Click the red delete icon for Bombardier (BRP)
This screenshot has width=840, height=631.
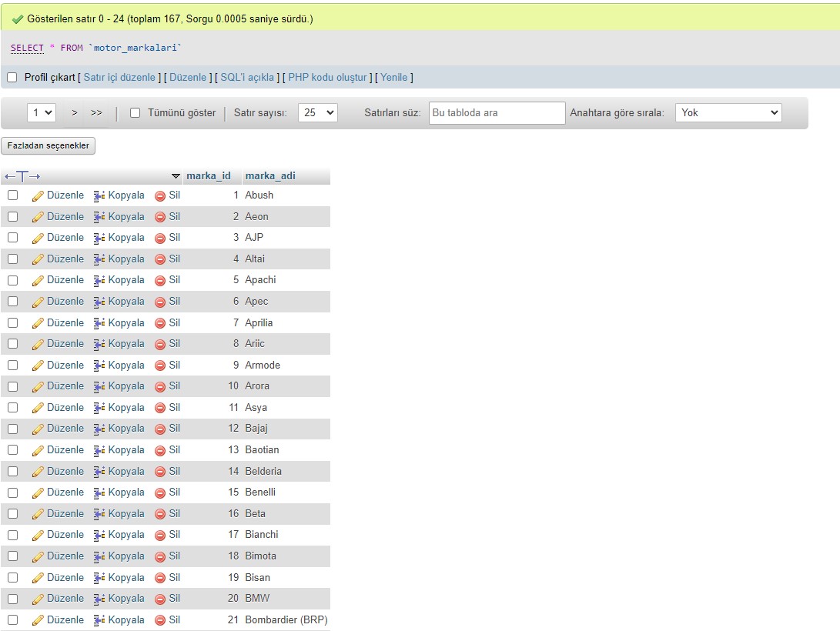point(159,620)
